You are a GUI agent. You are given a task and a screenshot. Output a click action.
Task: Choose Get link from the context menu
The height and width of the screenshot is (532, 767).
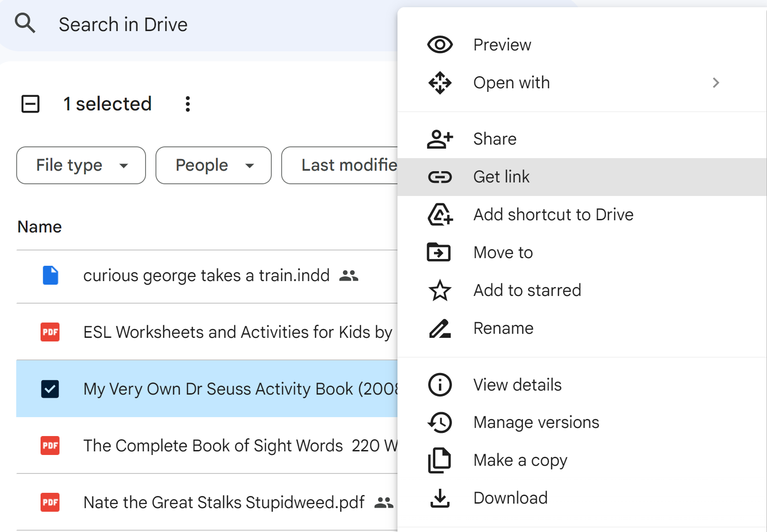(501, 177)
